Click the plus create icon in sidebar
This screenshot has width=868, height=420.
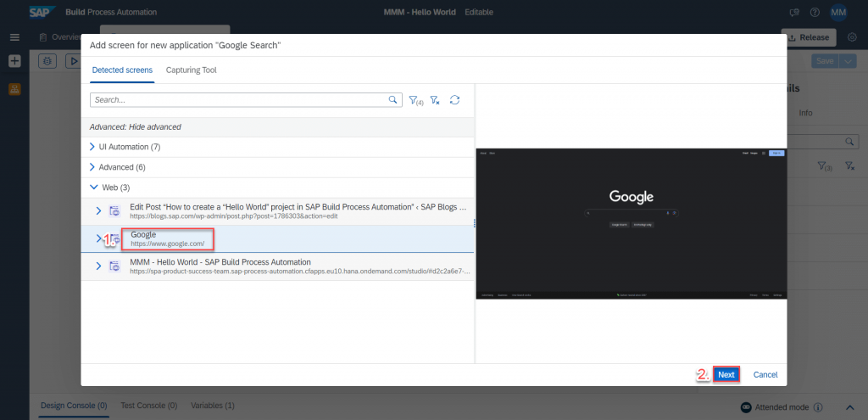(14, 61)
